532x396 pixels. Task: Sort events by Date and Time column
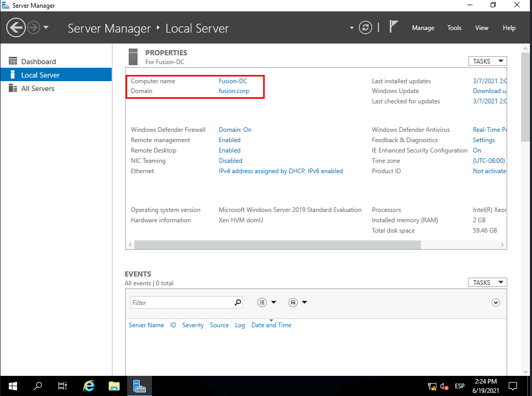[271, 325]
